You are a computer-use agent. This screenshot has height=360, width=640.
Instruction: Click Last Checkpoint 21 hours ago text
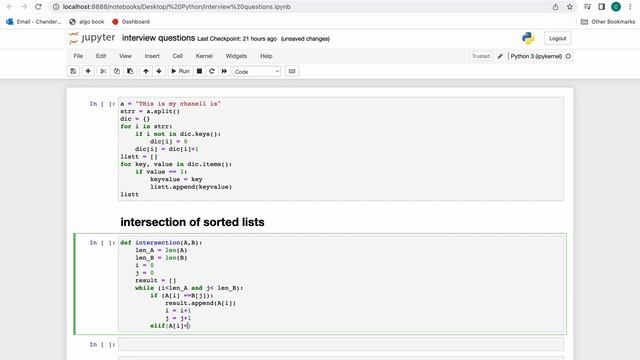237,39
